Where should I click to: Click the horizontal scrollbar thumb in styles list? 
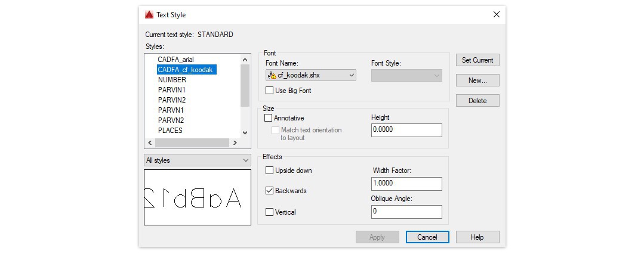pos(192,143)
